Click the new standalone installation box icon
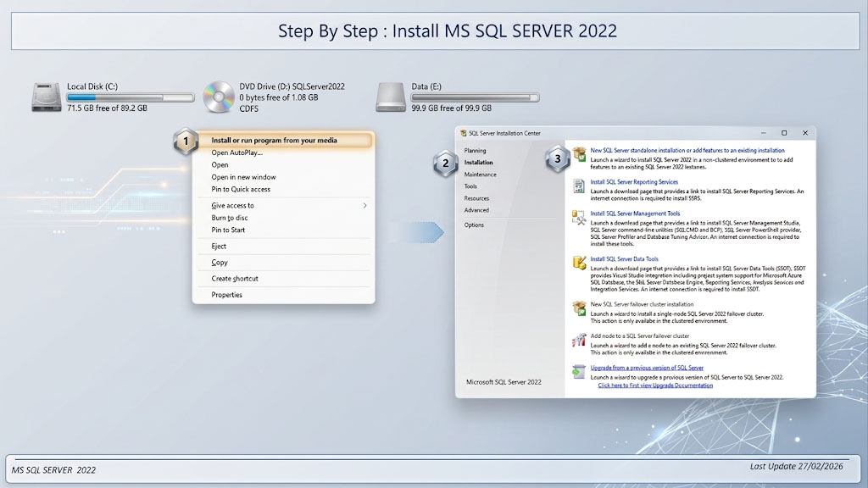This screenshot has width=868, height=488. click(x=579, y=154)
